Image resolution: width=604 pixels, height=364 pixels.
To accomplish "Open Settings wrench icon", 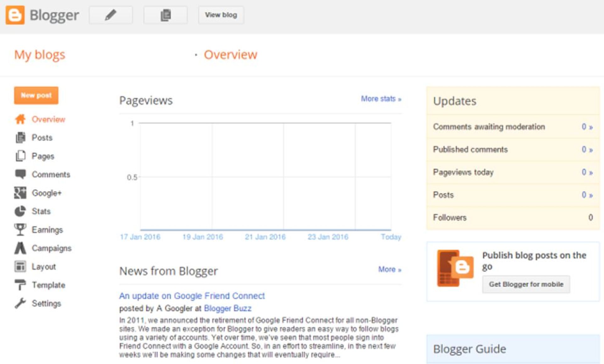I will (x=20, y=303).
